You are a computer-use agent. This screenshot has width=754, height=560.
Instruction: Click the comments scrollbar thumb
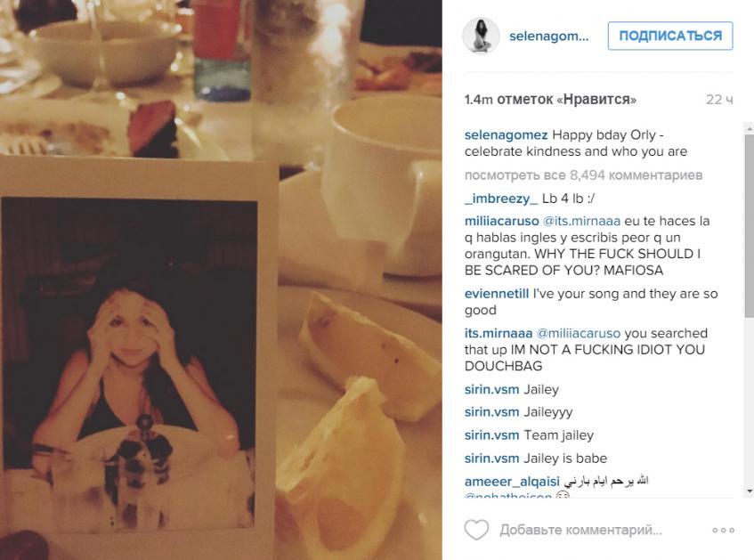[x=749, y=226]
